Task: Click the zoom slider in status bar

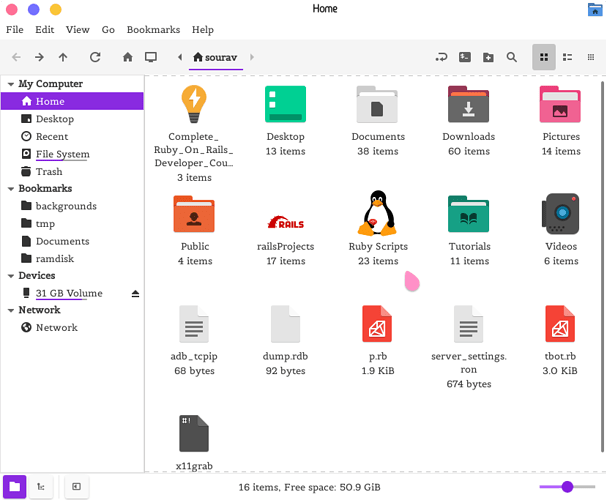Action: pos(567,487)
